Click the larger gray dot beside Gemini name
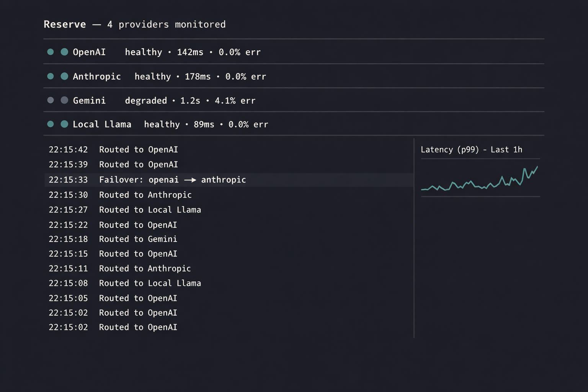Image resolution: width=588 pixels, height=392 pixels. click(x=64, y=100)
